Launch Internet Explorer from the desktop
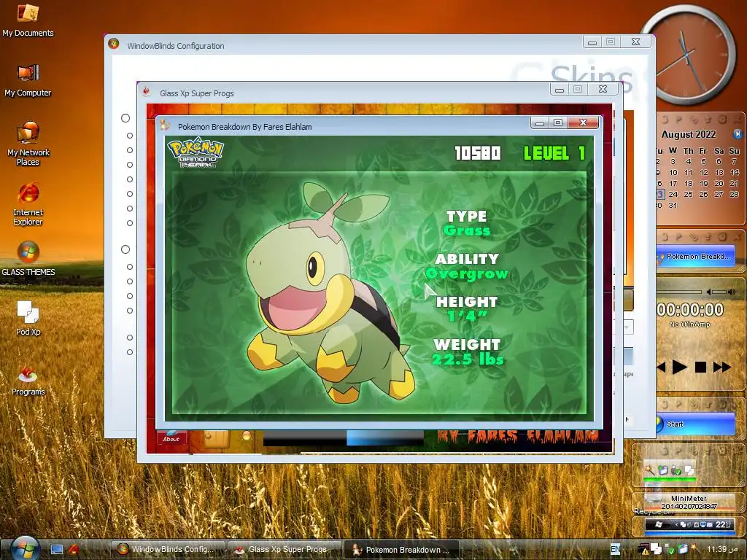Viewport: 747px width, 560px height. coord(28,204)
